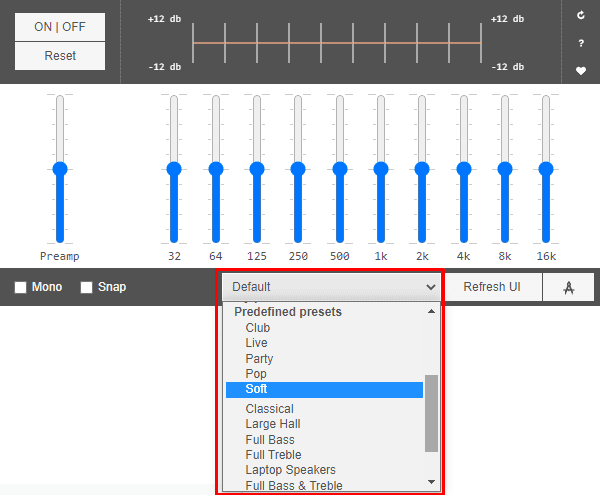Click the Preamp slider handle

point(60,169)
